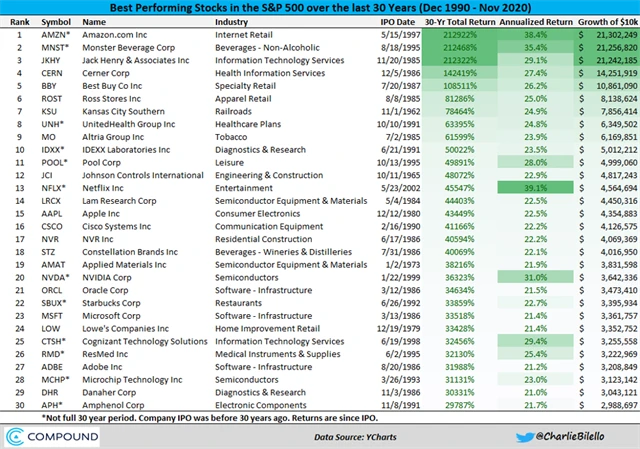Click the Compound logo icon
Screen dimensions: 640x449
pyautogui.click(x=15, y=437)
